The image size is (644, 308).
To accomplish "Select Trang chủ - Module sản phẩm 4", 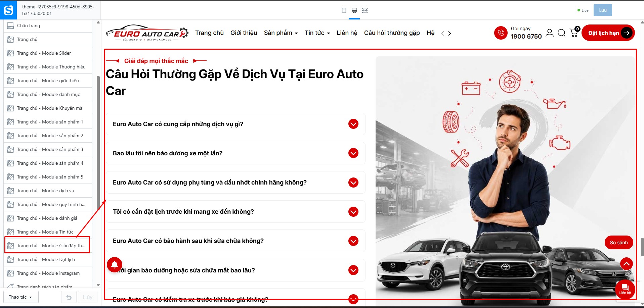I will (x=48, y=163).
